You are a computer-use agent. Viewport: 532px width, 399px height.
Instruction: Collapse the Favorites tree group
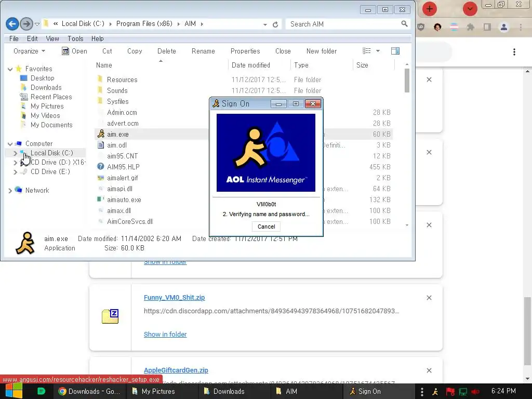[10, 69]
